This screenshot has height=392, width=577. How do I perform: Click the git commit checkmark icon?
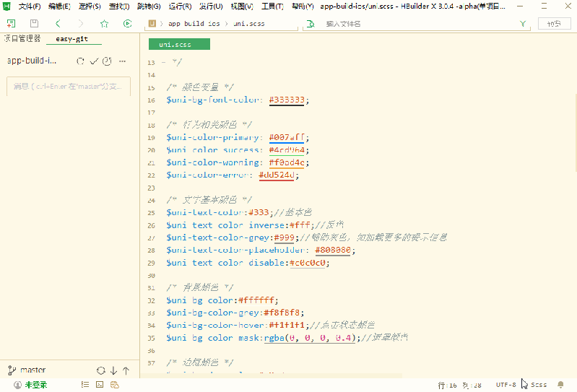(x=94, y=61)
